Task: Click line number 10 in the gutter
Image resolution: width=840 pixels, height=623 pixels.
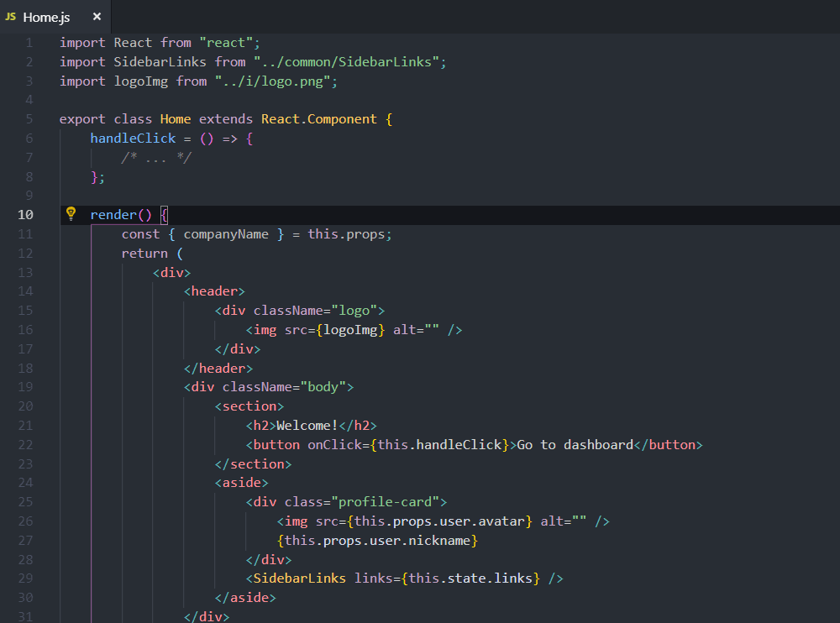Action: (x=25, y=214)
